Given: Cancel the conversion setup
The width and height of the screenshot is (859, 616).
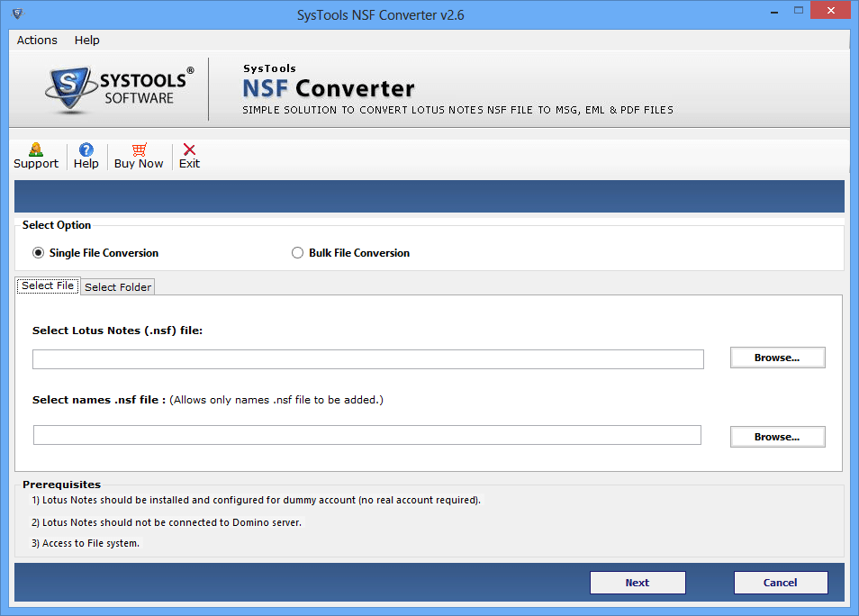Looking at the screenshot, I should point(780,583).
